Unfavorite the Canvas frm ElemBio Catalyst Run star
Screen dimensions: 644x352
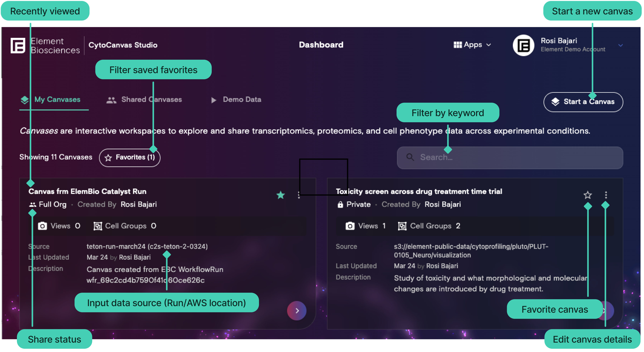tap(281, 195)
